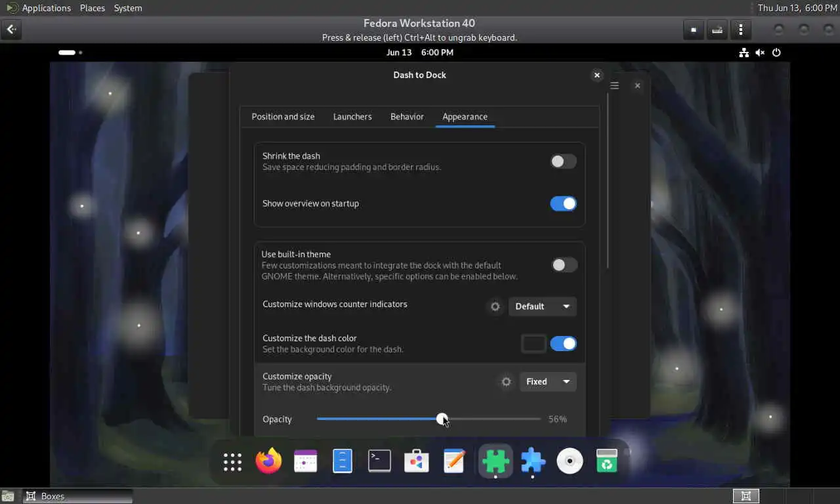The height and width of the screenshot is (504, 840).
Task: Click the dash color swatch button
Action: 534,343
